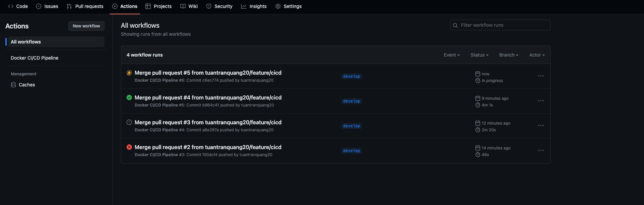Click the Pull requests branch icon
This screenshot has height=205, width=644.
pyautogui.click(x=69, y=6)
